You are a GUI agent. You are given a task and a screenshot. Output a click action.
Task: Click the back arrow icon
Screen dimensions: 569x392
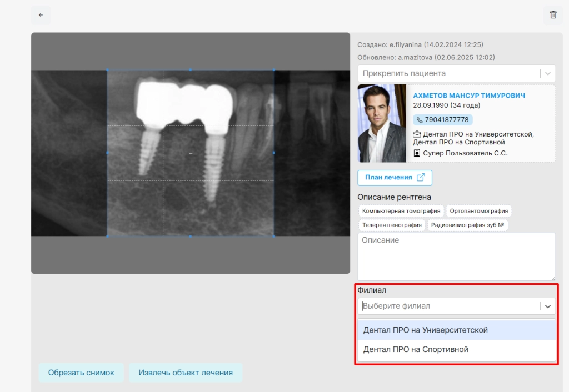pos(41,15)
